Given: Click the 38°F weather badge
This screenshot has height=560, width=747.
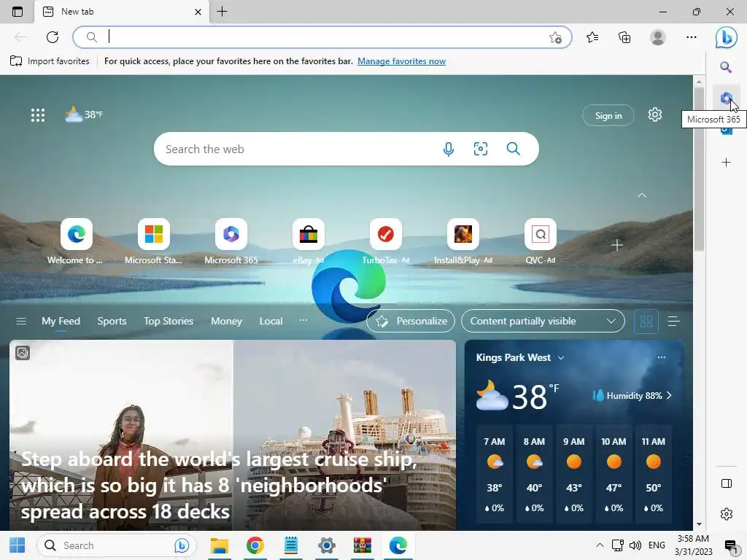Looking at the screenshot, I should [84, 114].
